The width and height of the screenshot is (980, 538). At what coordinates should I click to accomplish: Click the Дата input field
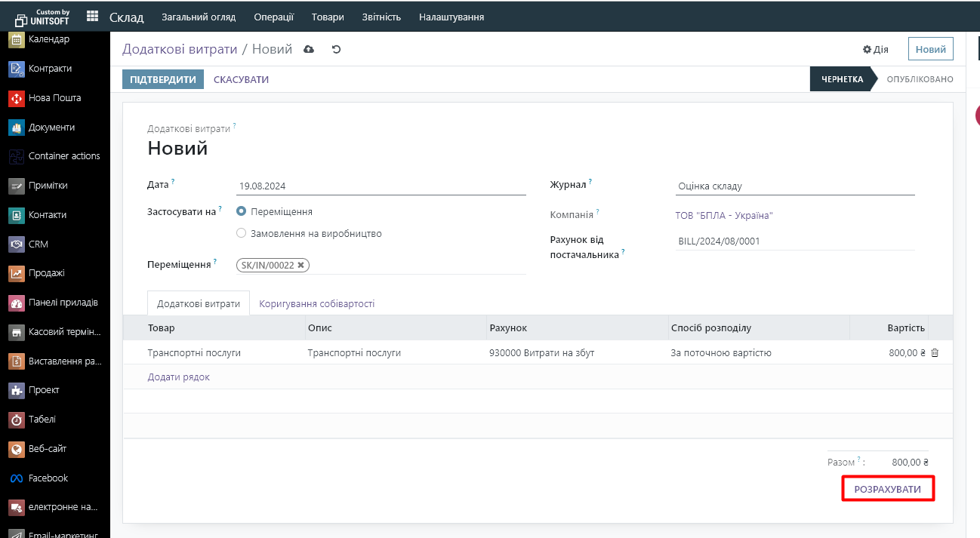tap(381, 186)
